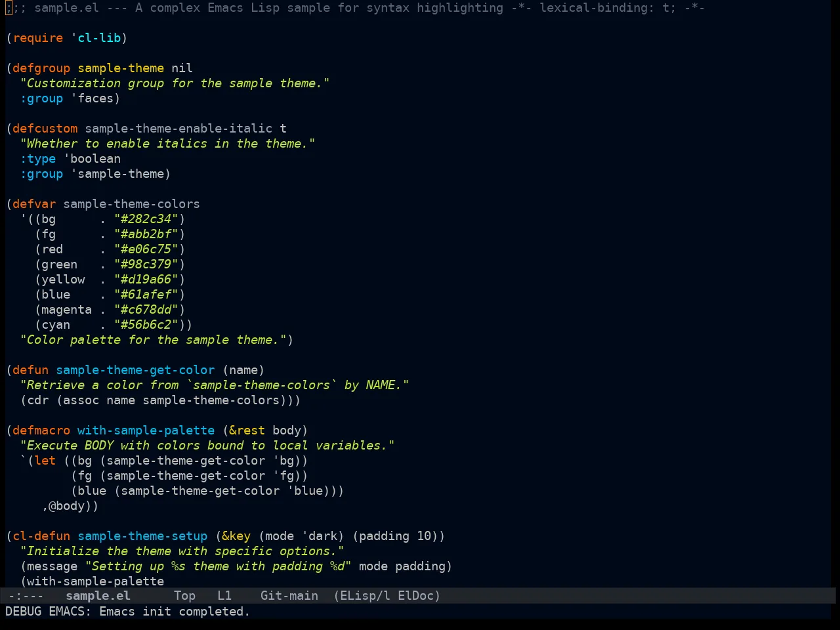
Task: Click the 'magenta' key in the palette list
Action: (67, 310)
